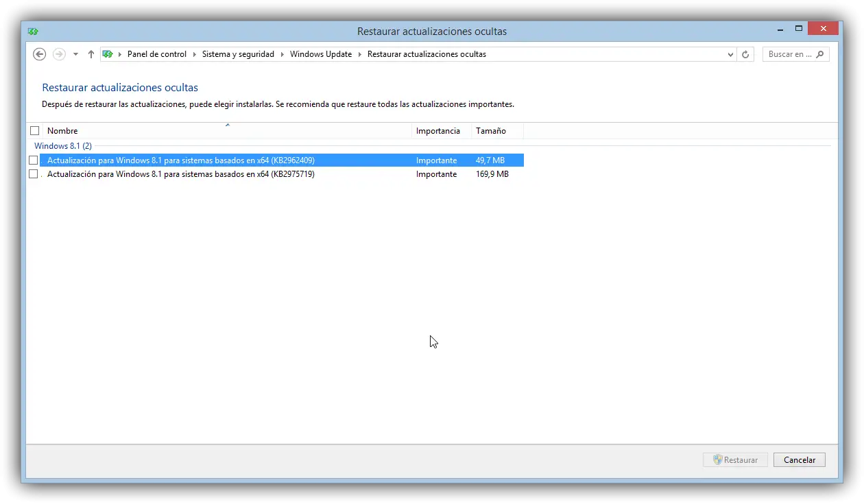864x504 pixels.
Task: Navigate to Sistema y seguridad breadcrumb
Action: point(238,54)
